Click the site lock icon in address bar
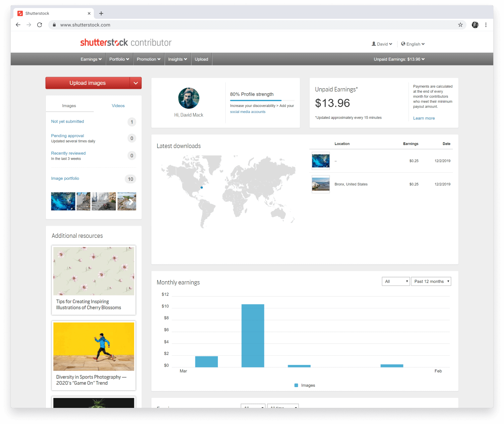Image resolution: width=504 pixels, height=424 pixels. pos(54,25)
